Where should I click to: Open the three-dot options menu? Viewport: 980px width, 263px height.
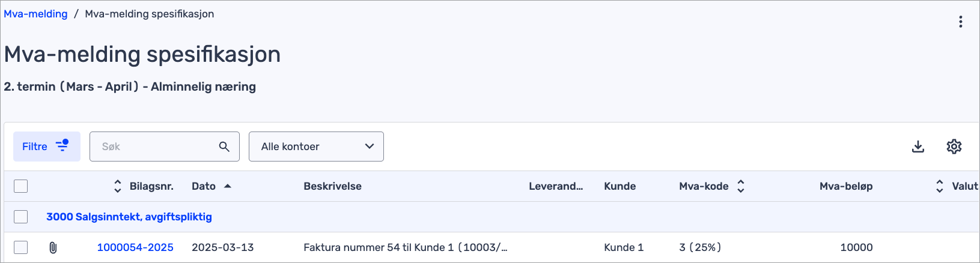click(960, 22)
